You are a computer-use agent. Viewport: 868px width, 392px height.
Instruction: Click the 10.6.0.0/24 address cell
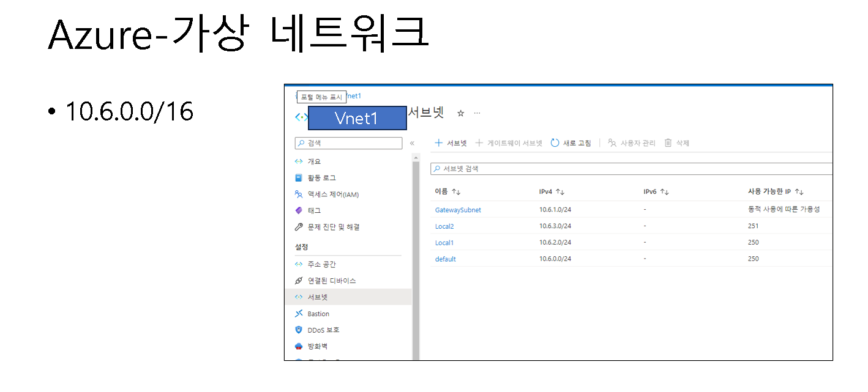point(555,259)
